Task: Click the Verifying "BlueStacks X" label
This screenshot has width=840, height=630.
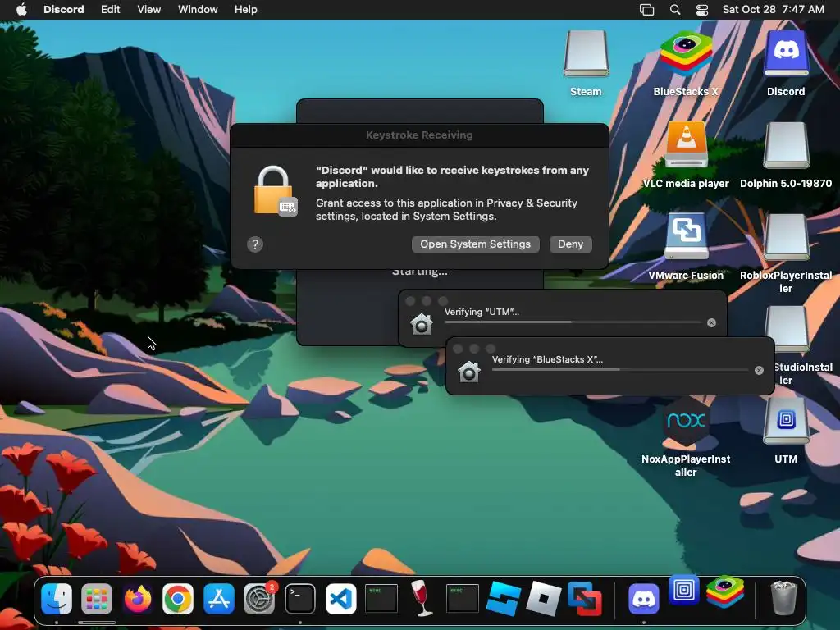Action: [x=547, y=359]
